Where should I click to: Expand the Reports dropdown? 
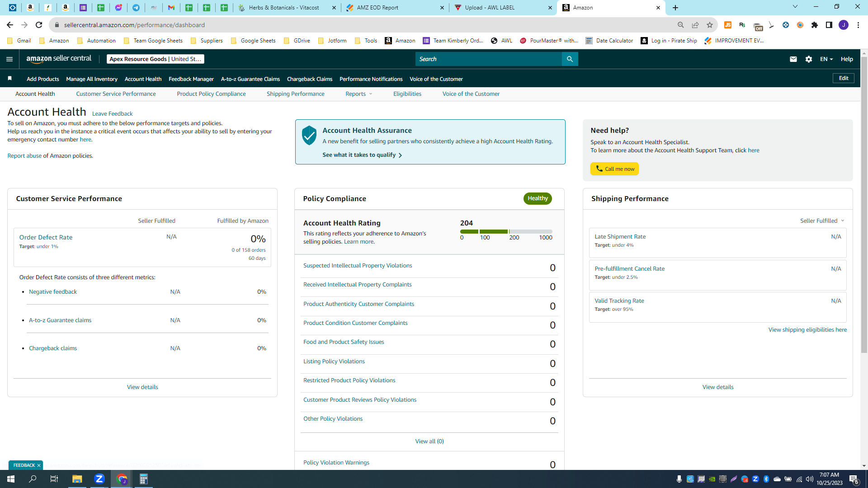pyautogui.click(x=359, y=94)
